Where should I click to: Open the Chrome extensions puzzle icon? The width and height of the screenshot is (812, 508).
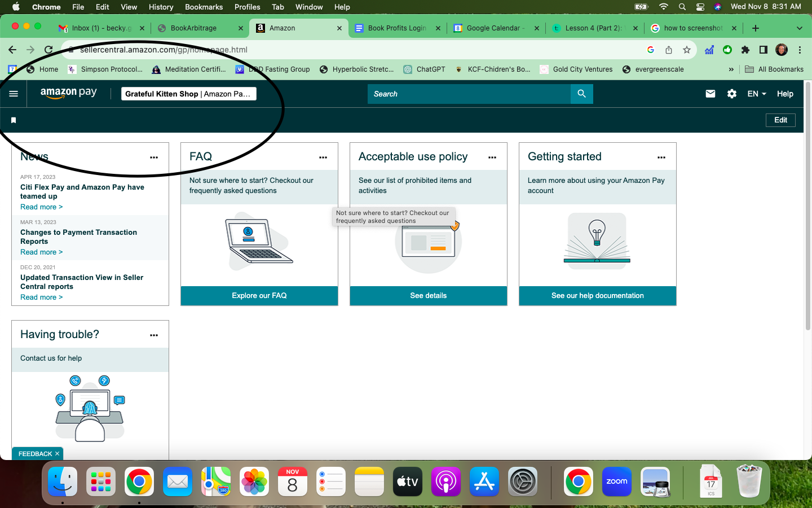click(x=745, y=50)
